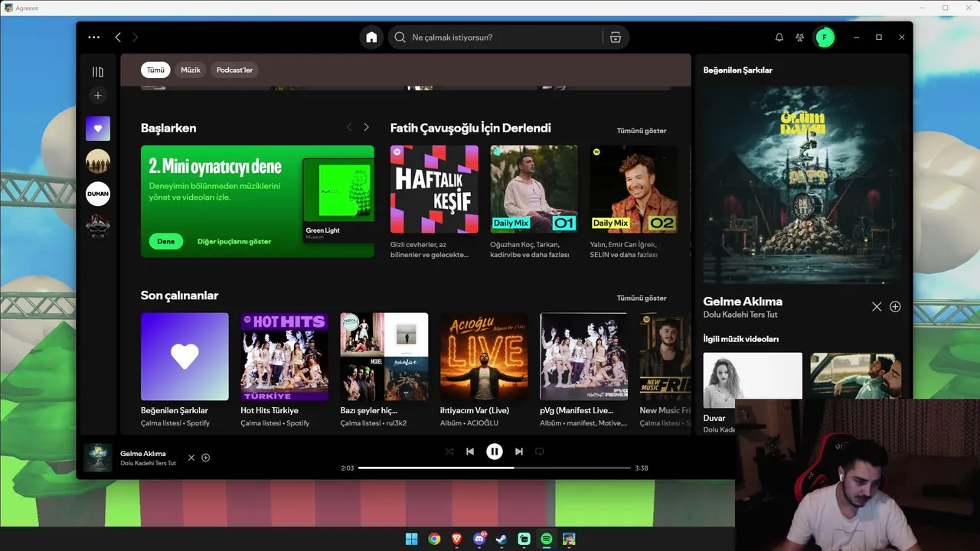Open Brave browser from the taskbar
The width and height of the screenshot is (980, 551).
[x=456, y=539]
